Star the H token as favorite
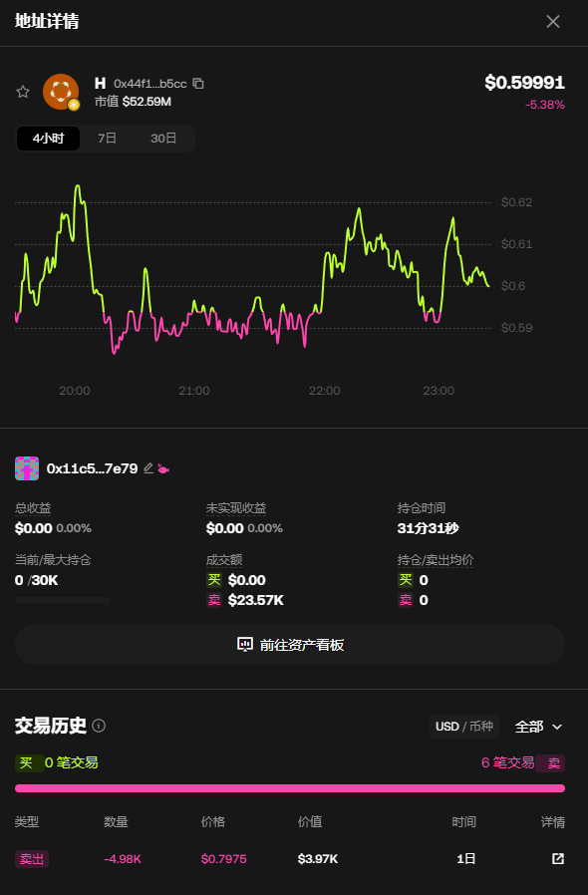 coord(23,92)
